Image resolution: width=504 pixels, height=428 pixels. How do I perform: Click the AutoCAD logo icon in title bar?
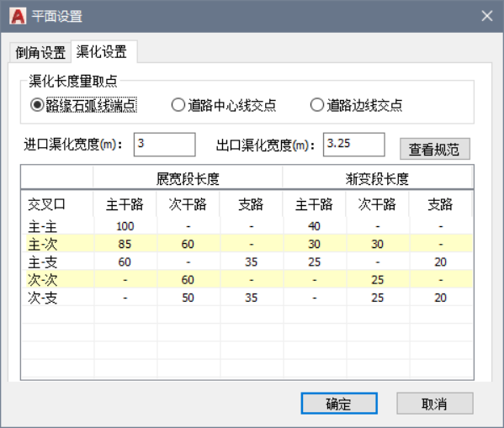tap(18, 16)
